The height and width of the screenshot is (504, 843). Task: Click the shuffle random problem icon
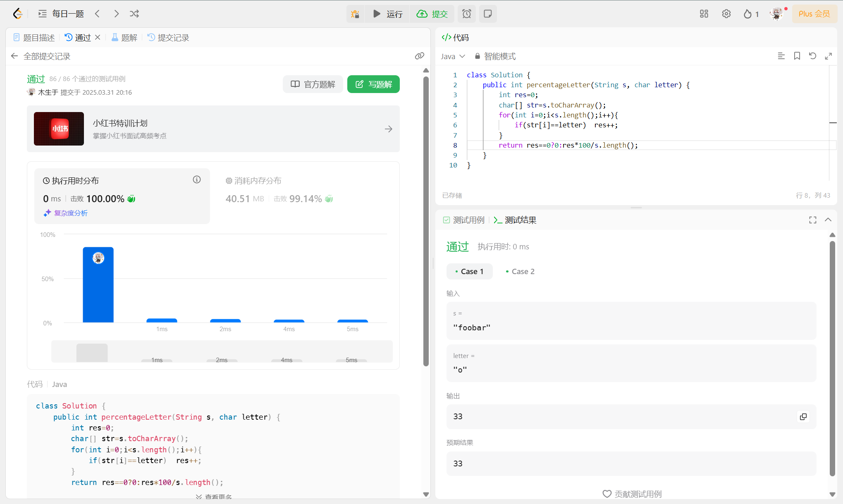tap(134, 14)
